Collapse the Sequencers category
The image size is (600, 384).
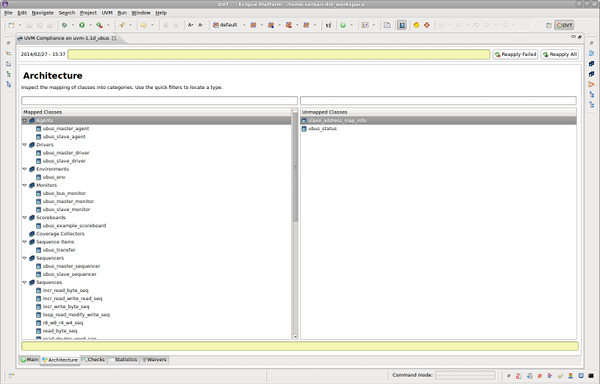click(x=24, y=258)
